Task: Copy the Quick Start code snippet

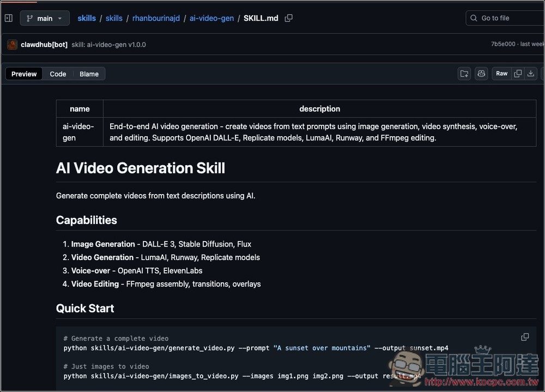Action: click(x=525, y=337)
